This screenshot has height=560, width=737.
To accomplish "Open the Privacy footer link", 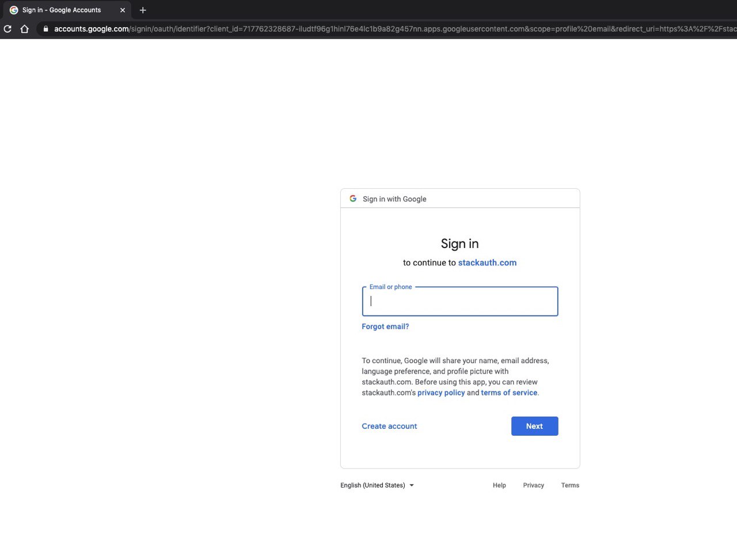I will [x=533, y=485].
